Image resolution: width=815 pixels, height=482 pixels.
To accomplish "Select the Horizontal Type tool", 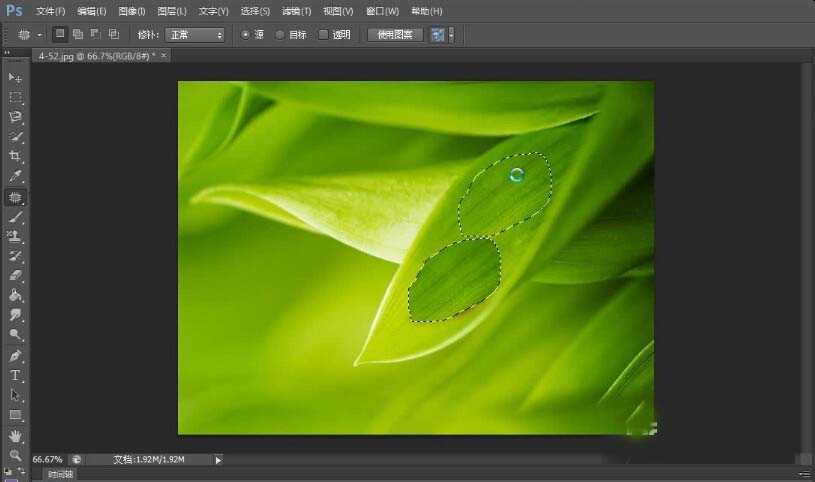I will (x=15, y=375).
